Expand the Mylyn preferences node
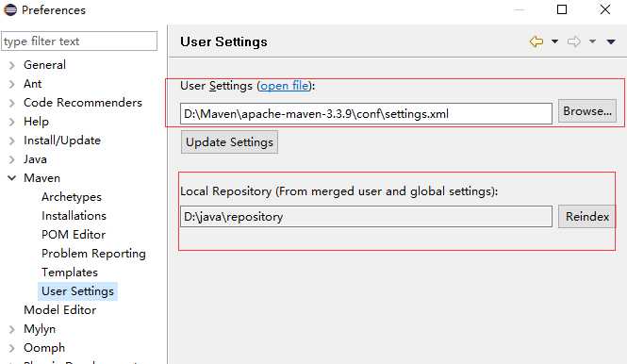Image resolution: width=627 pixels, height=364 pixels. (12, 329)
